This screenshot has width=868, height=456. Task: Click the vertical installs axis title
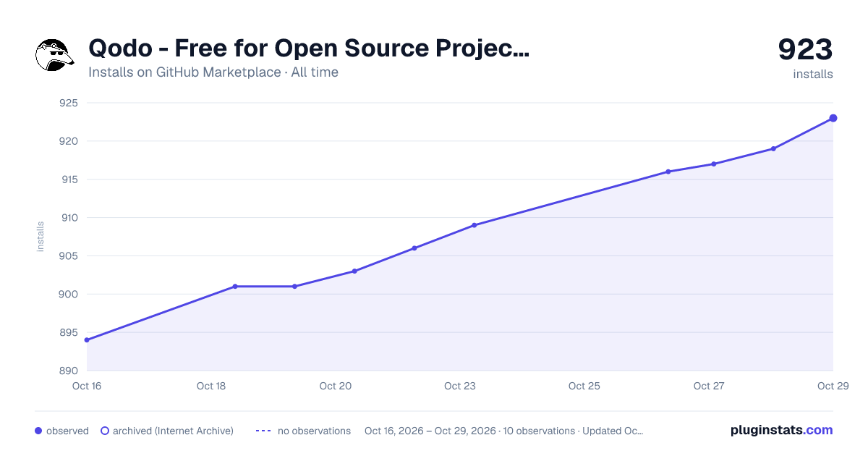41,237
